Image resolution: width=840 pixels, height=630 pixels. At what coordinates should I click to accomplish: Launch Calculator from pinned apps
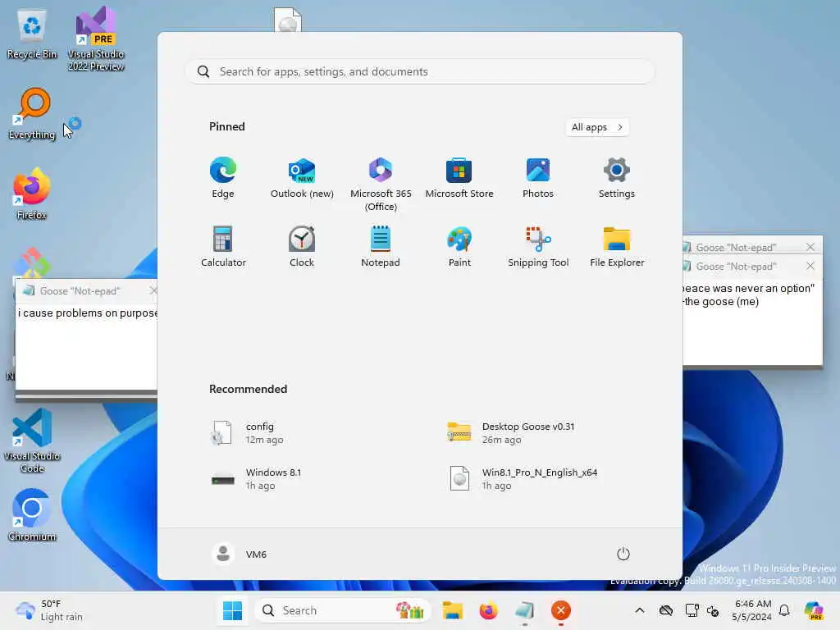click(223, 247)
